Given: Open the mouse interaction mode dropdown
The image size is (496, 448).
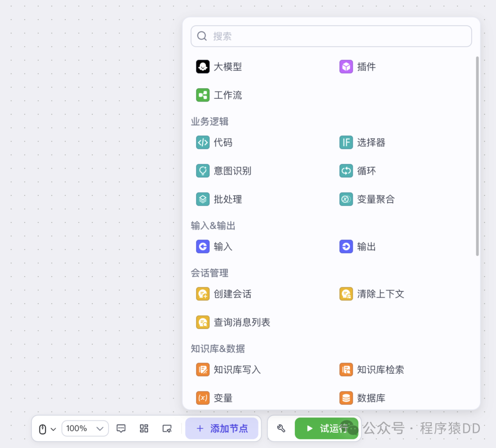Looking at the screenshot, I should click(47, 429).
